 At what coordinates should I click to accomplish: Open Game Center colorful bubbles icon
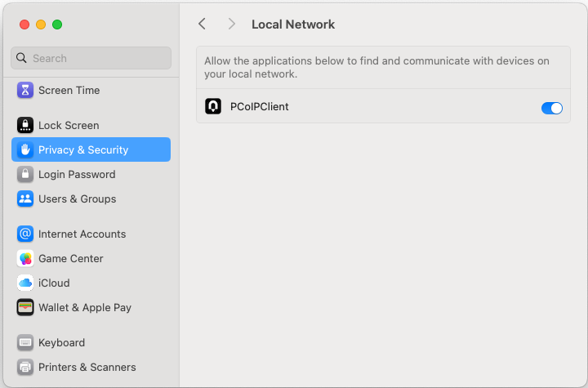point(25,259)
